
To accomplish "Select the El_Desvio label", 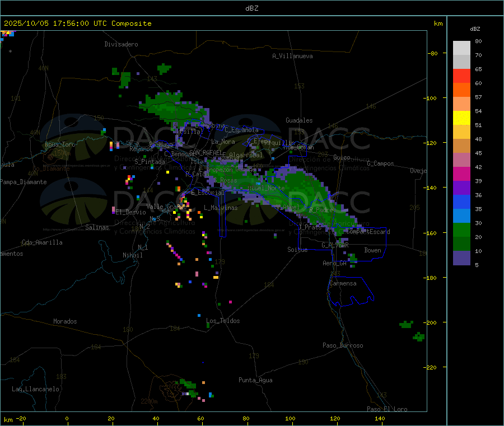I will coord(130,212).
